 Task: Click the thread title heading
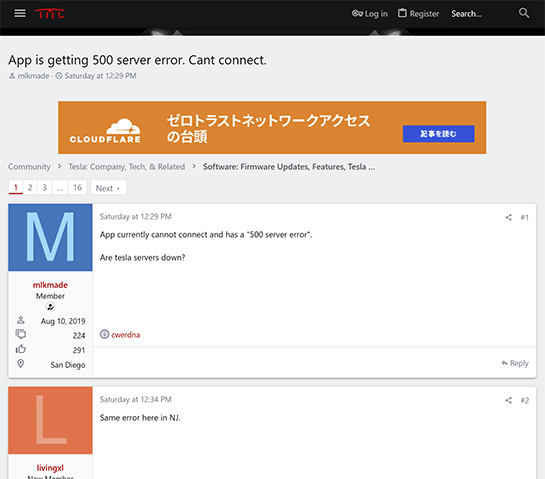click(x=137, y=60)
